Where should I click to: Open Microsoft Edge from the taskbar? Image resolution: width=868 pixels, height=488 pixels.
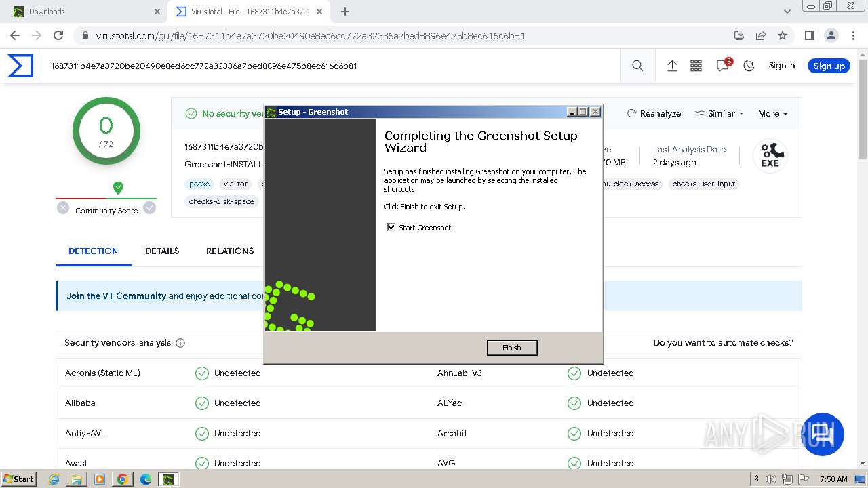click(x=146, y=479)
